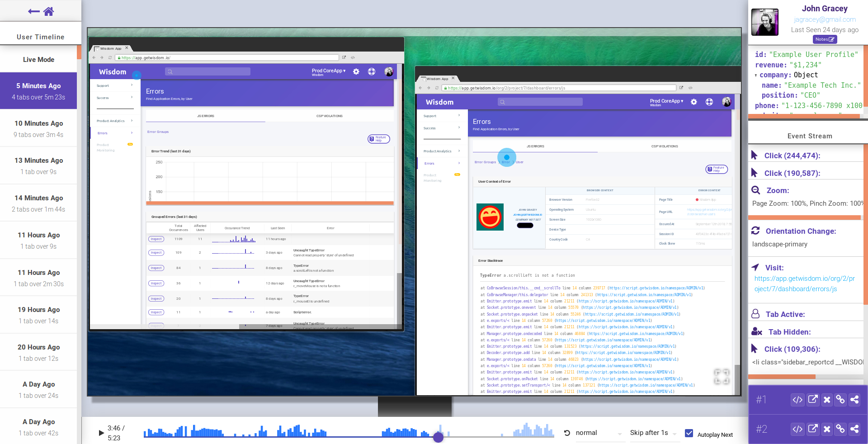Play the session recording
868x444 pixels.
(x=101, y=433)
